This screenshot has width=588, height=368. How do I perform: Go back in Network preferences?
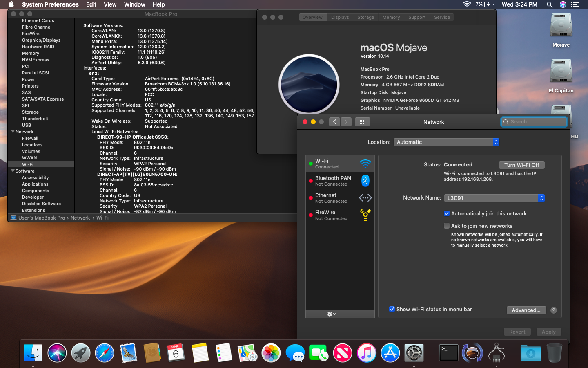[334, 122]
